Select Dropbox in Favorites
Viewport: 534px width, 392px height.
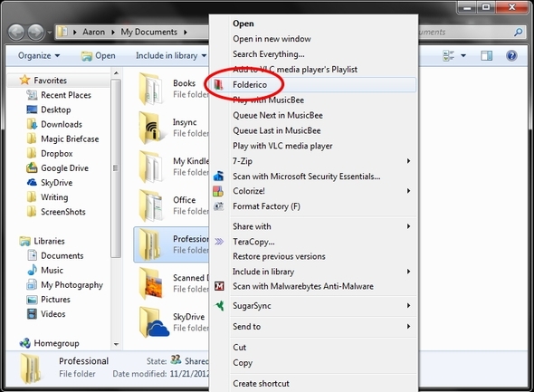(x=56, y=153)
